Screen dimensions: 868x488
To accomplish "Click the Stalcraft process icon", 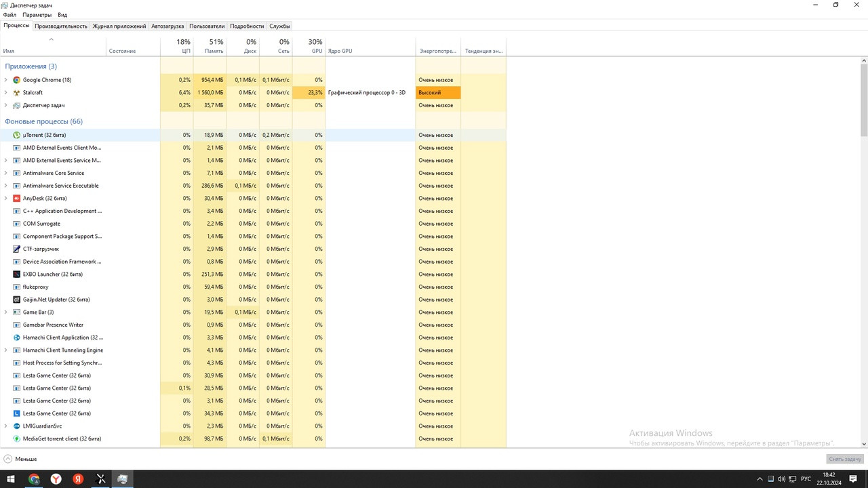I will [17, 92].
